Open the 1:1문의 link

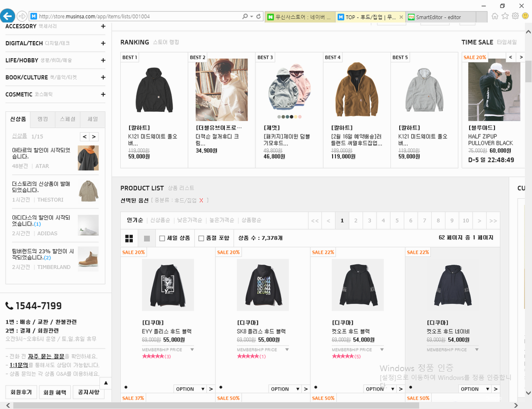pyautogui.click(x=19, y=365)
